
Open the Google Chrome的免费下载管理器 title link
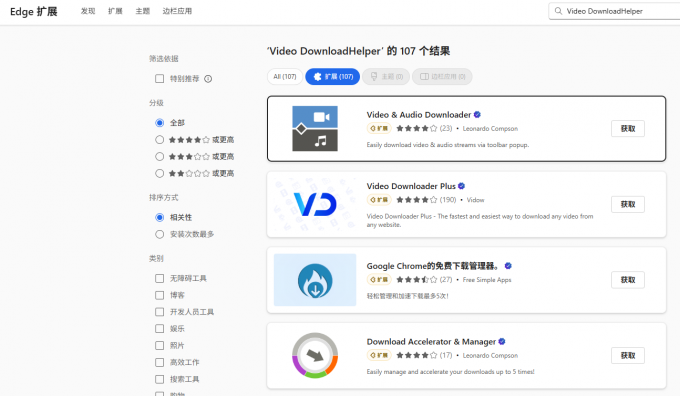(x=433, y=266)
